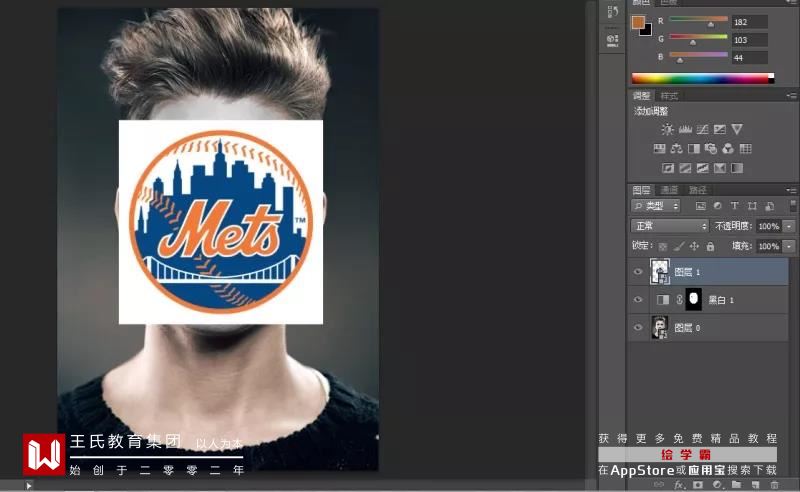Switch to the 图层 tab
The height and width of the screenshot is (492, 800).
point(641,190)
